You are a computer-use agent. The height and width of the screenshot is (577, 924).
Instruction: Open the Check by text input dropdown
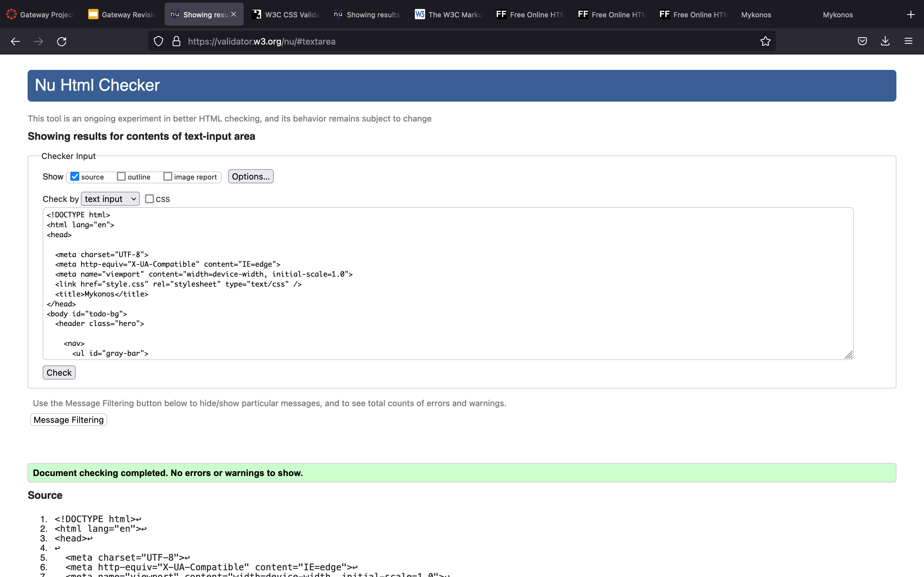tap(110, 198)
